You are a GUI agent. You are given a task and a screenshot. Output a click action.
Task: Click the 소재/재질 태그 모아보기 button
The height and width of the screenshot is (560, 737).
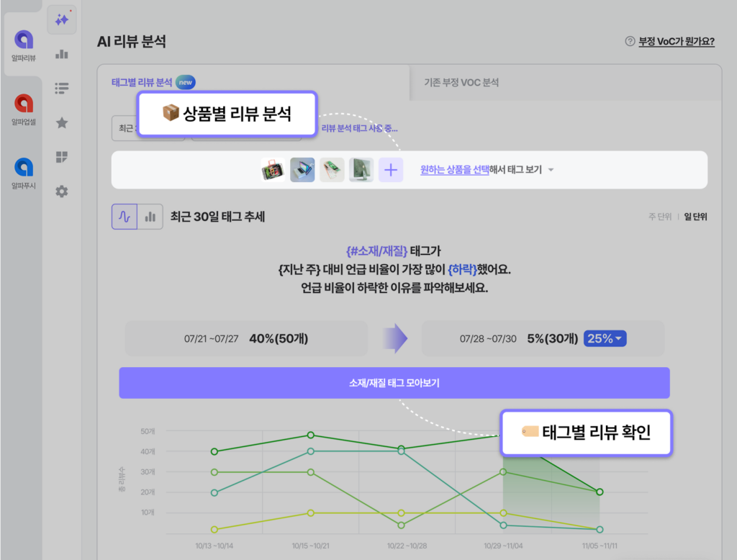pyautogui.click(x=394, y=383)
